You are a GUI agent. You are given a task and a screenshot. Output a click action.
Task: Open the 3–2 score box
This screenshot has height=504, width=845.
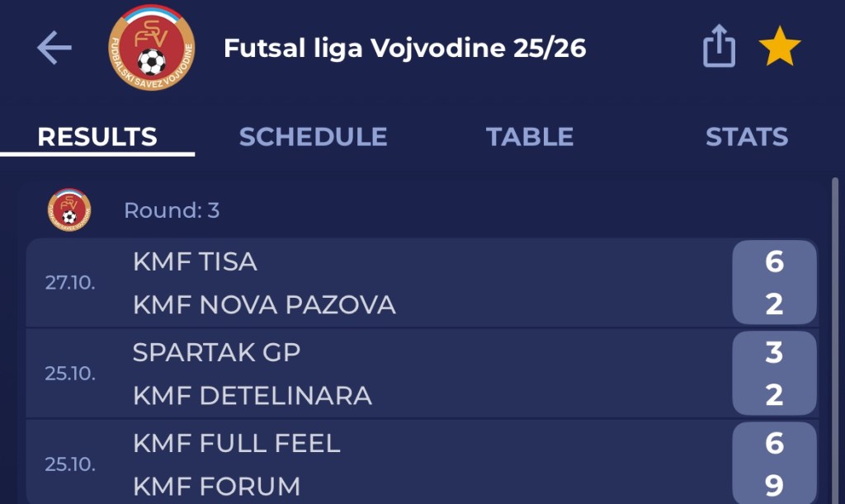coord(773,374)
